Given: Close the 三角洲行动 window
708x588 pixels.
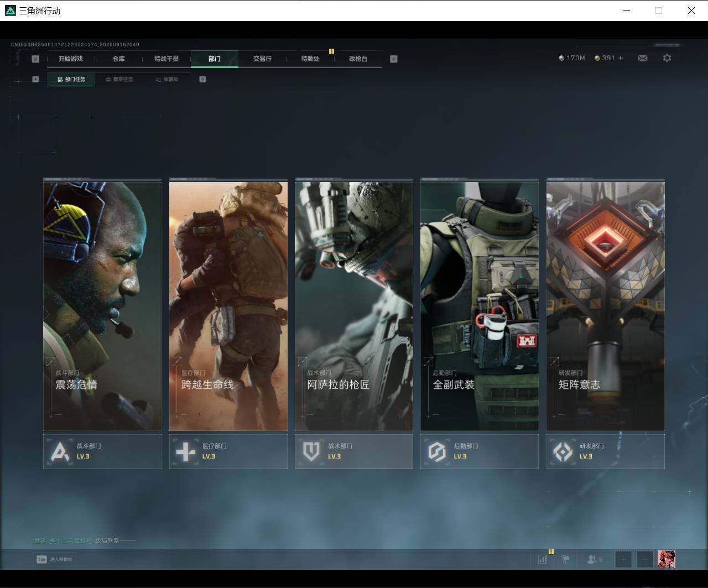Looking at the screenshot, I should tap(691, 11).
